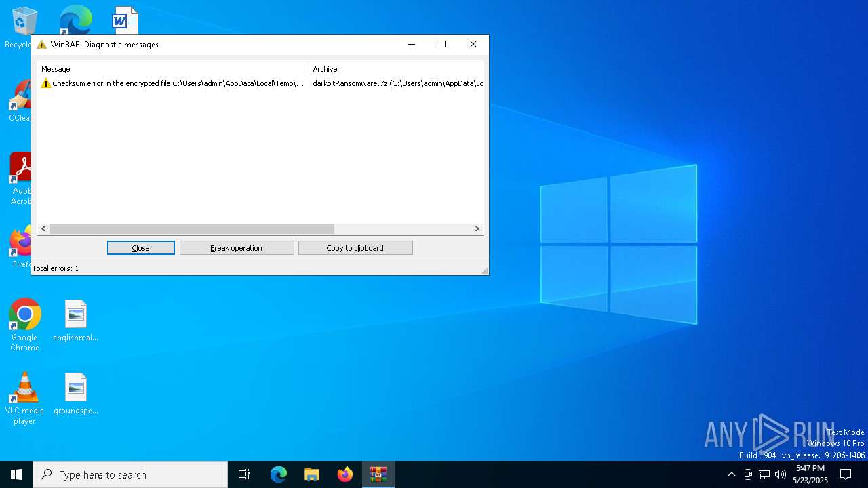Select the englishmal... image file
This screenshot has width=868, height=488.
click(x=76, y=321)
